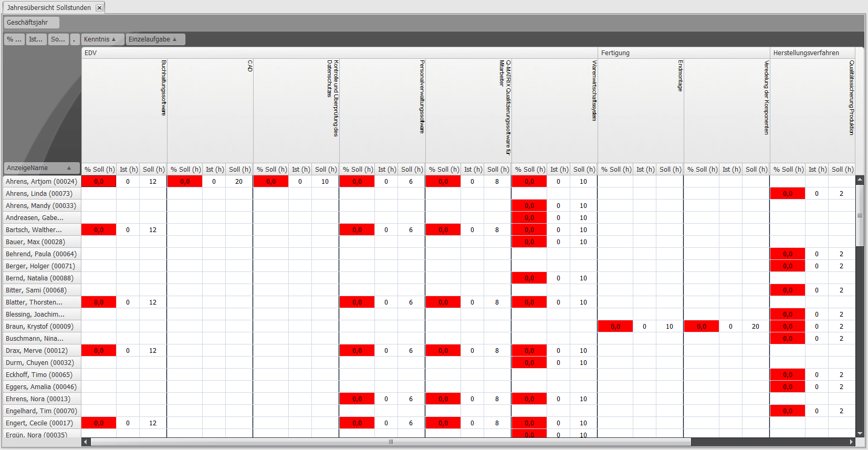The width and height of the screenshot is (868, 450).
Task: Click the 'Ist...' data field button
Action: pos(36,39)
